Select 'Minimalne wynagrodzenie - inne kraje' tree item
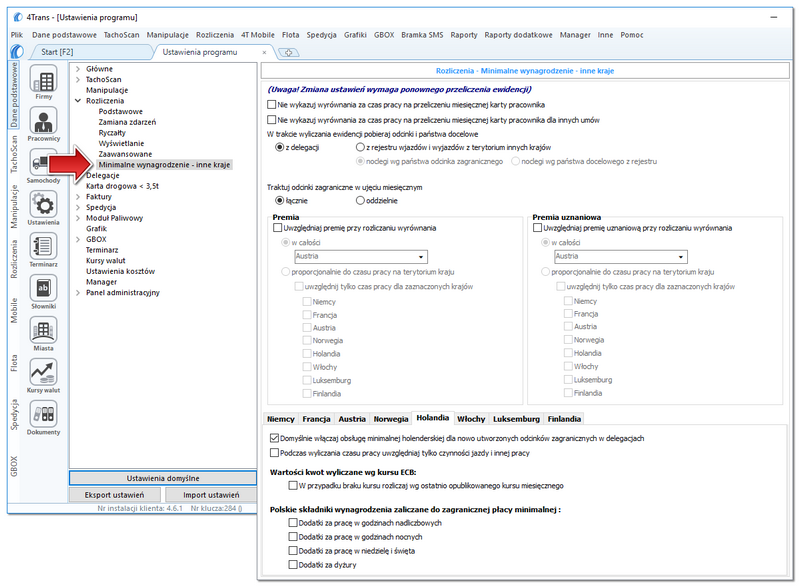This screenshot has height=587, width=800. pyautogui.click(x=164, y=165)
